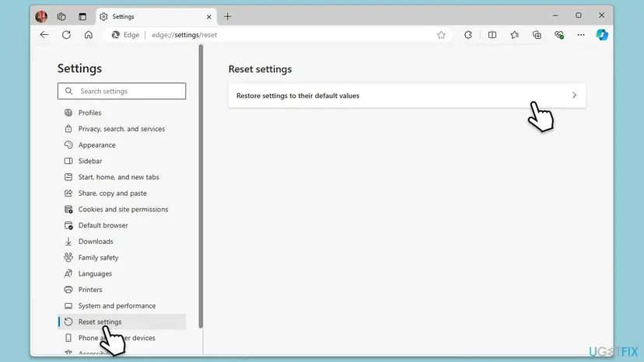Viewport: 644px width, 362px height.
Task: Select the Settings browser tab
Action: coord(156,17)
